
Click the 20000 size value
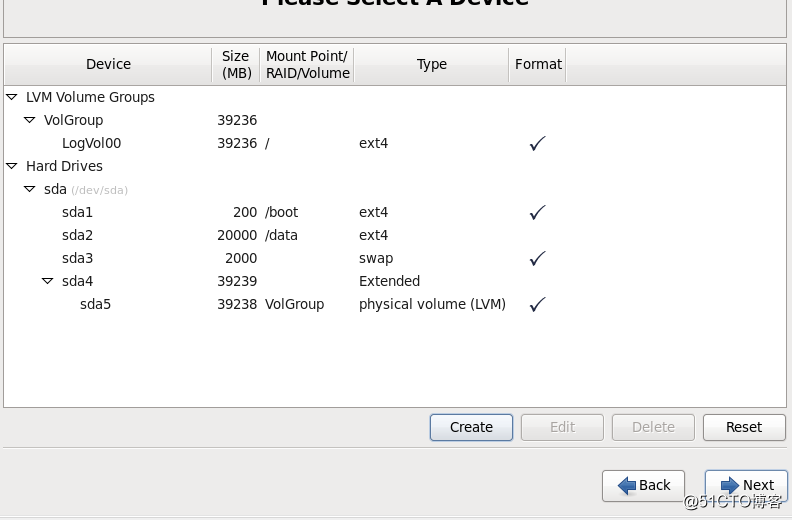237,235
